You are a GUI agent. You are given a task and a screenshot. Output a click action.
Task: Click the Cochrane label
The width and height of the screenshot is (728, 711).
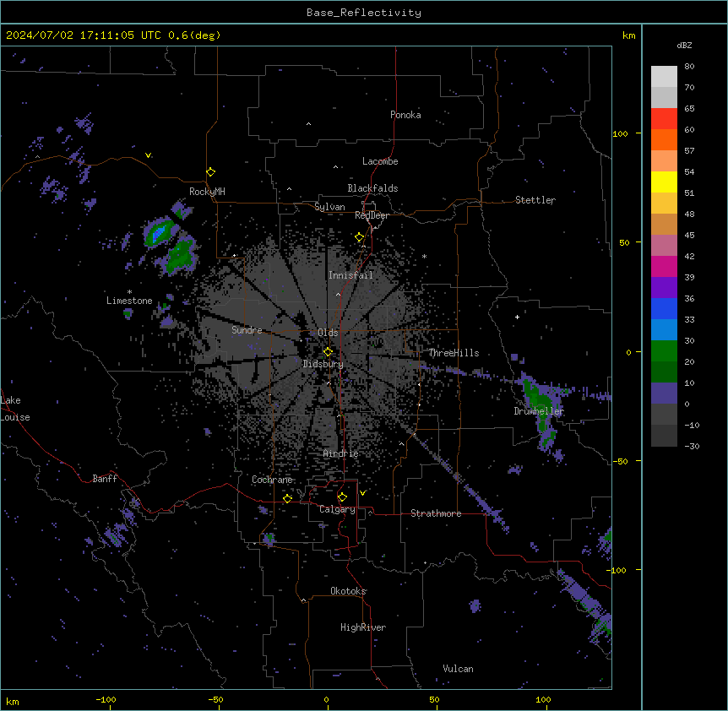tap(272, 480)
